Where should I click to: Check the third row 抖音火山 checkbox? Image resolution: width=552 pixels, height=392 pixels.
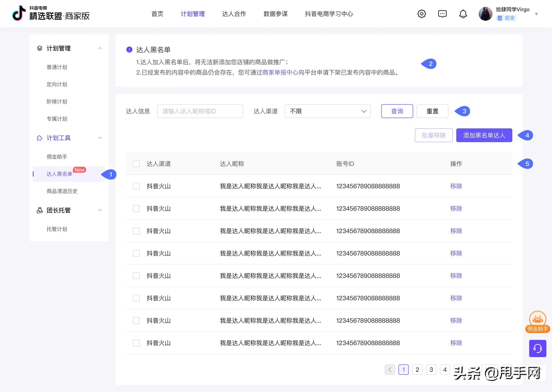tap(136, 231)
